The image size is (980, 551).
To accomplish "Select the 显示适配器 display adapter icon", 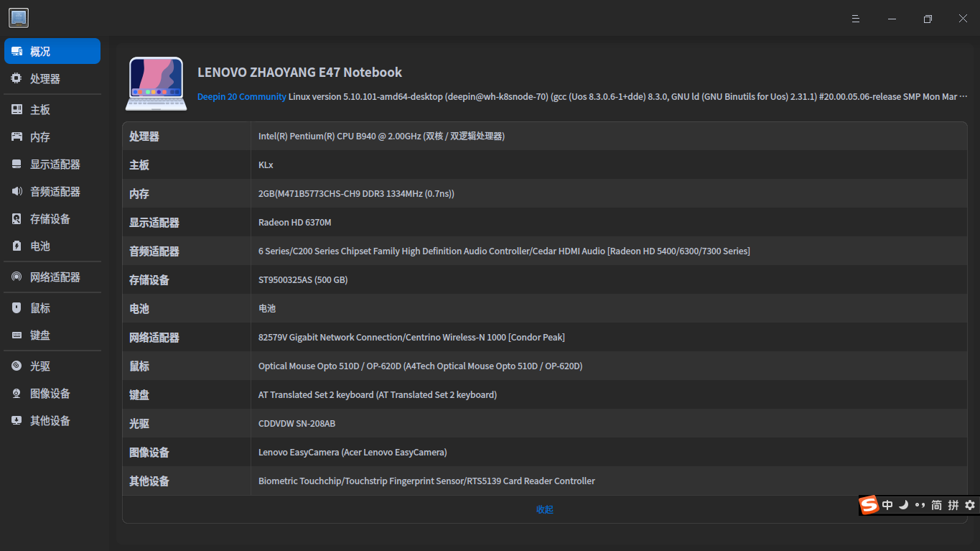I will click(x=17, y=165).
